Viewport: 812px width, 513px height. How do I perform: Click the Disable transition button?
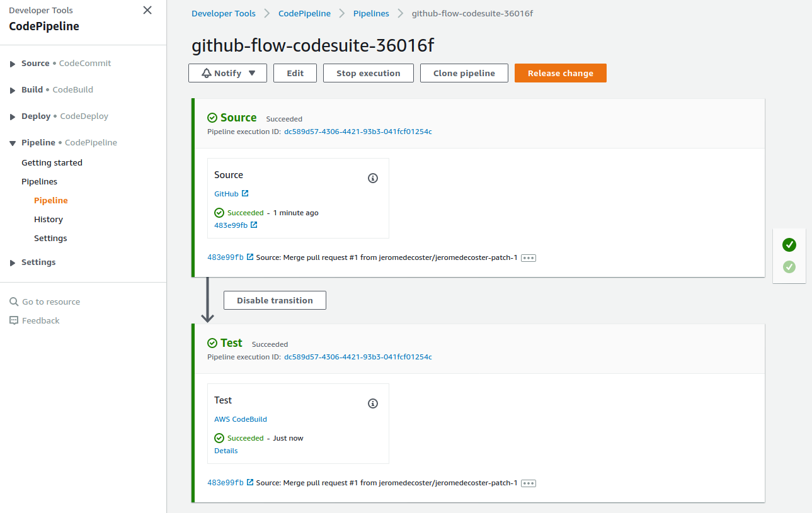pos(275,300)
